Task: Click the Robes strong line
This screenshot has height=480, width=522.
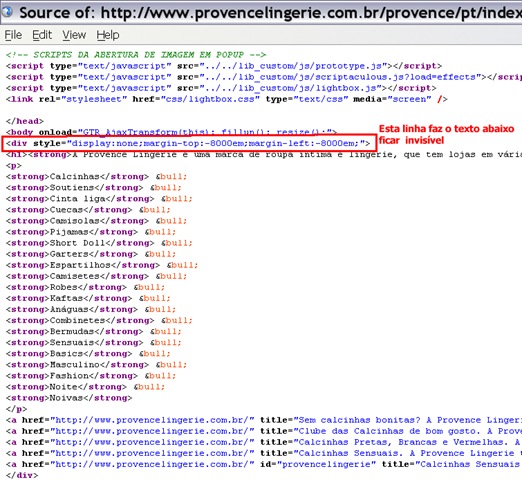Action: coord(85,287)
